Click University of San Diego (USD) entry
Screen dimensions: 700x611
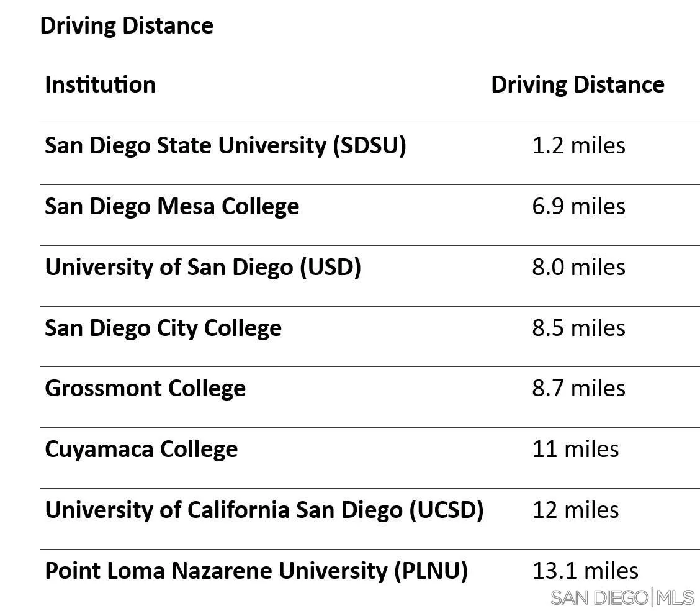point(203,267)
